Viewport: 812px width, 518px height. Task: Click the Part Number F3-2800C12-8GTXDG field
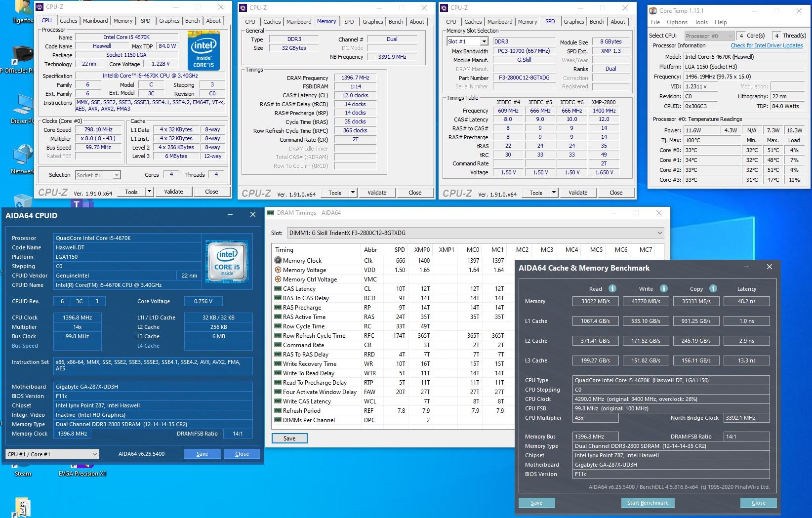pos(525,78)
